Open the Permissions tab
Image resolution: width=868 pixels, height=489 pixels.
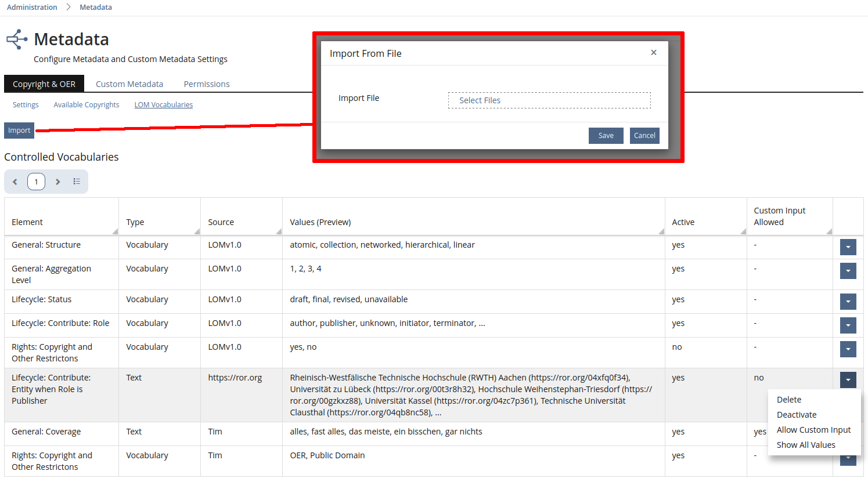207,84
